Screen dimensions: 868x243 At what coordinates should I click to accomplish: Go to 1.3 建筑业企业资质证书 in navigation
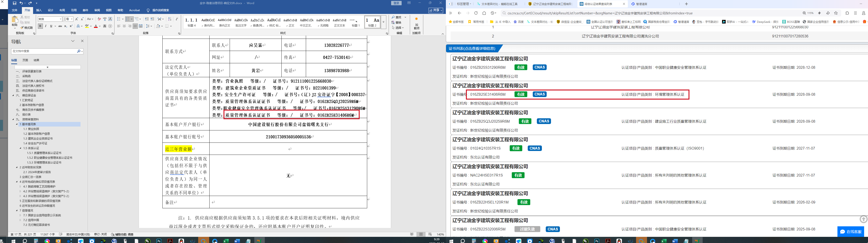38,139
